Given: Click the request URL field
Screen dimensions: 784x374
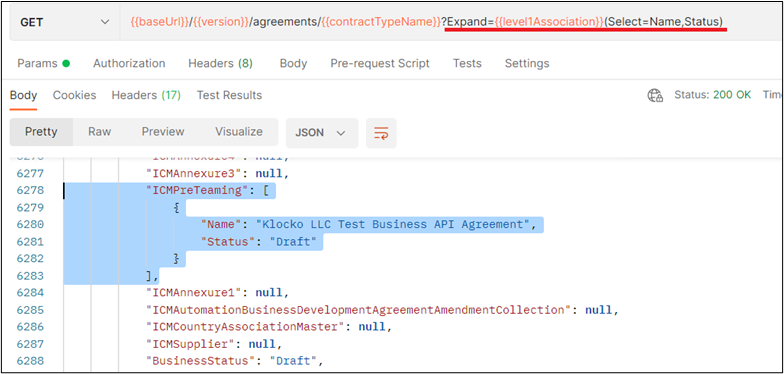Looking at the screenshot, I should pyautogui.click(x=450, y=22).
